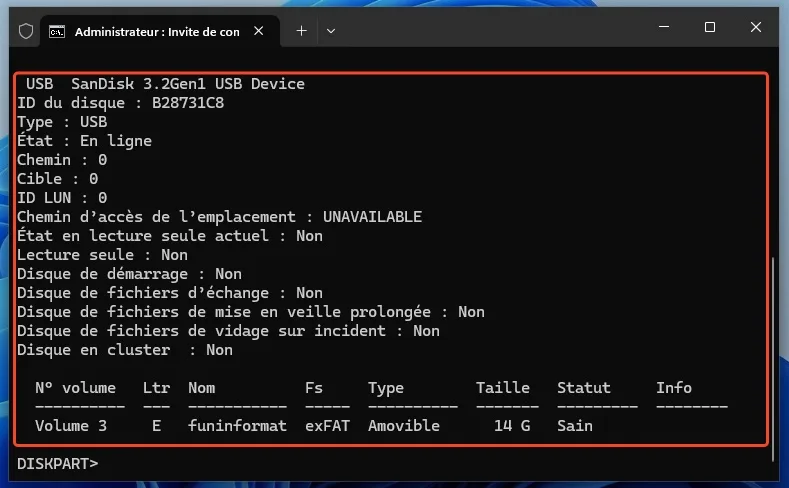
Task: Click the line 'État : En ligne'
Action: pyautogui.click(x=85, y=140)
